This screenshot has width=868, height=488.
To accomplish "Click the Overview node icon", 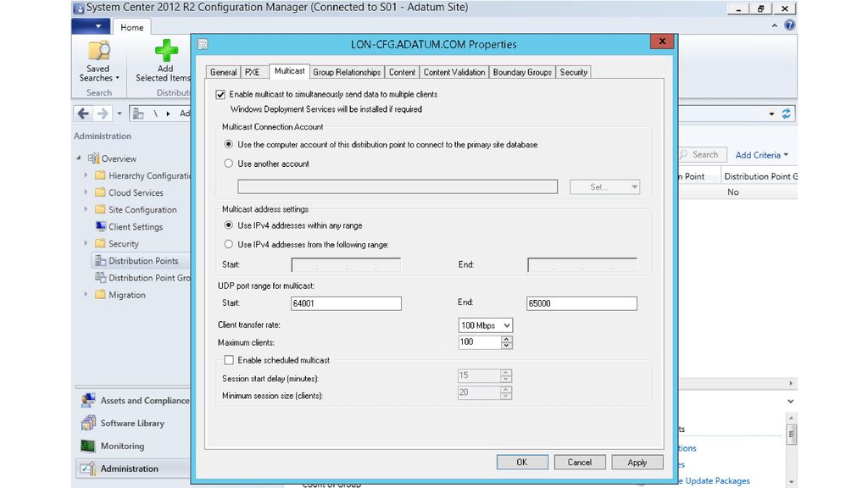I will (x=93, y=158).
